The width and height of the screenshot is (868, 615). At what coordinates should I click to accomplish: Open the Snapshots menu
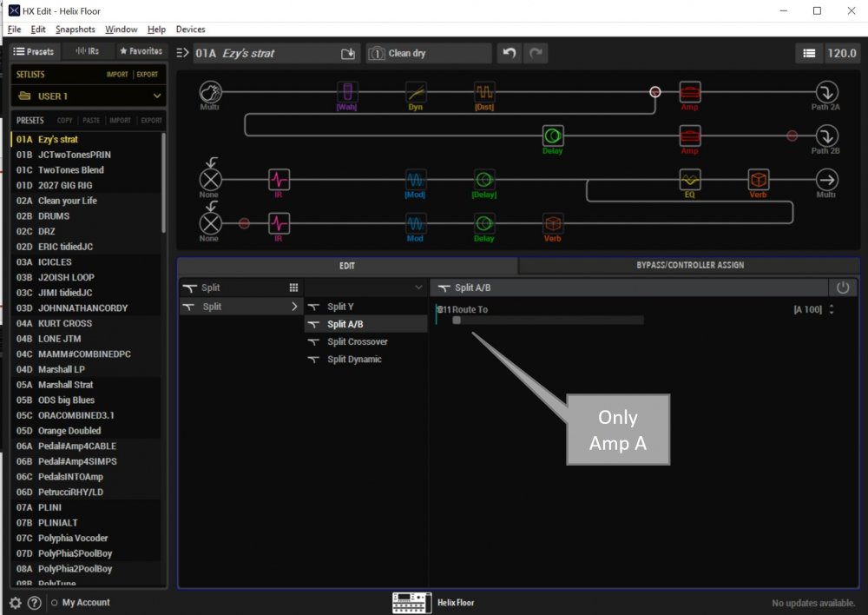pyautogui.click(x=75, y=30)
